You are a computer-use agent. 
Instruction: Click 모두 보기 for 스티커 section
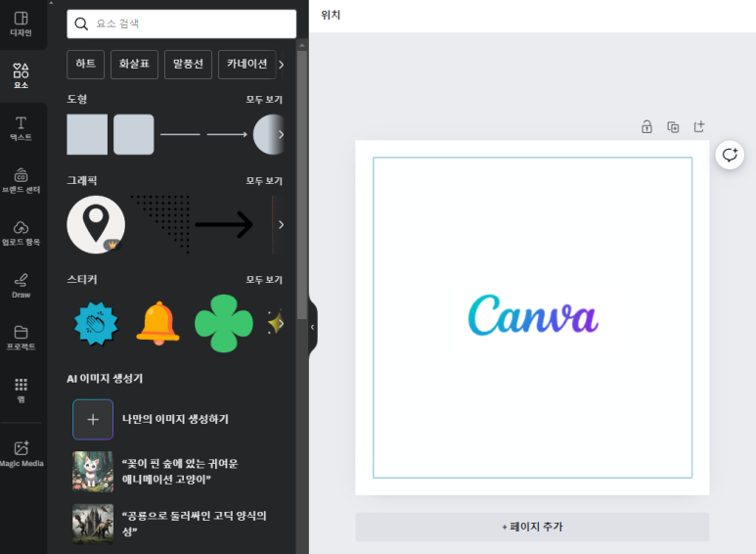(x=264, y=280)
